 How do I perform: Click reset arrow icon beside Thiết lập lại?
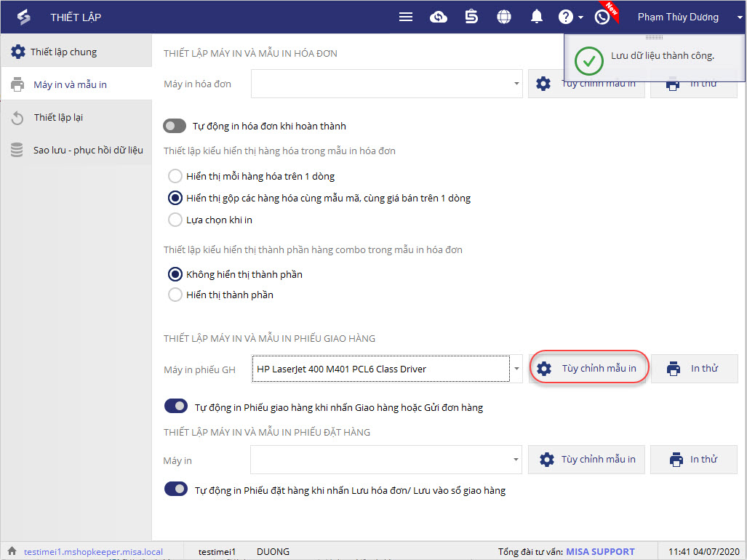[x=17, y=118]
